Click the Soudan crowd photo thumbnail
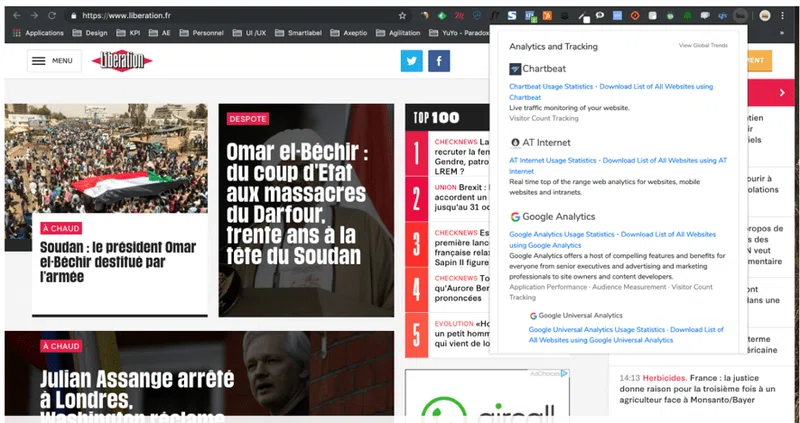The height and width of the screenshot is (423, 800). coord(106,158)
